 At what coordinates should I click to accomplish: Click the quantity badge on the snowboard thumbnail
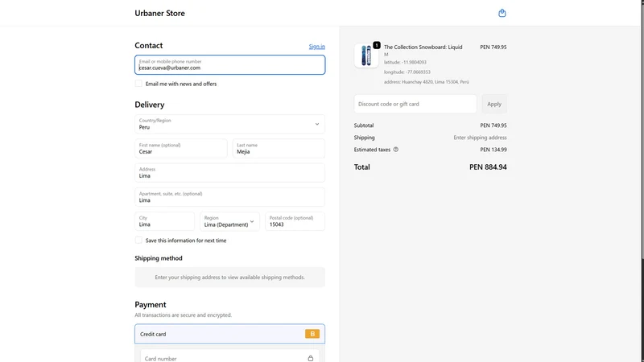tap(377, 45)
